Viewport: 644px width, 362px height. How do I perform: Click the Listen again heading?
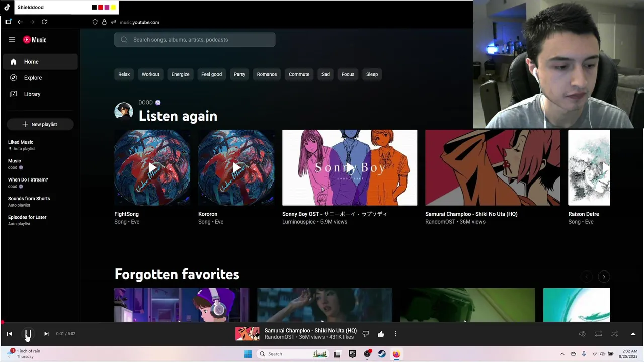[178, 116]
